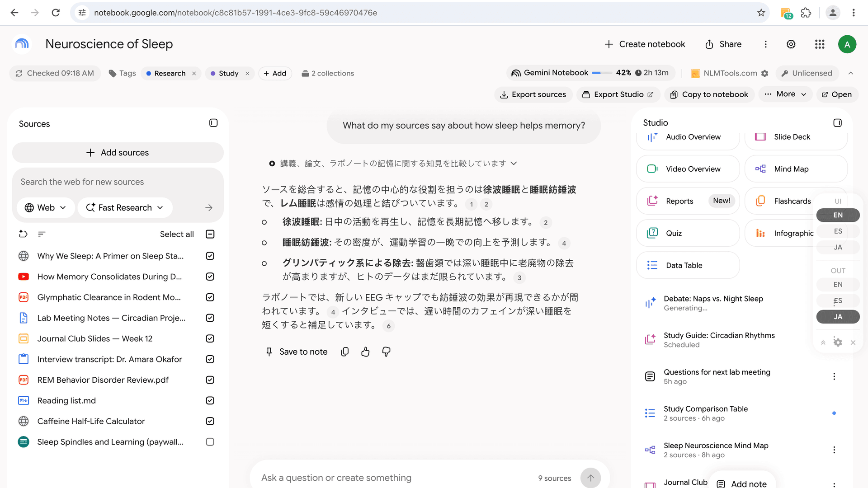Viewport: 868px width, 488px height.
Task: Click Create notebook button
Action: tap(645, 44)
